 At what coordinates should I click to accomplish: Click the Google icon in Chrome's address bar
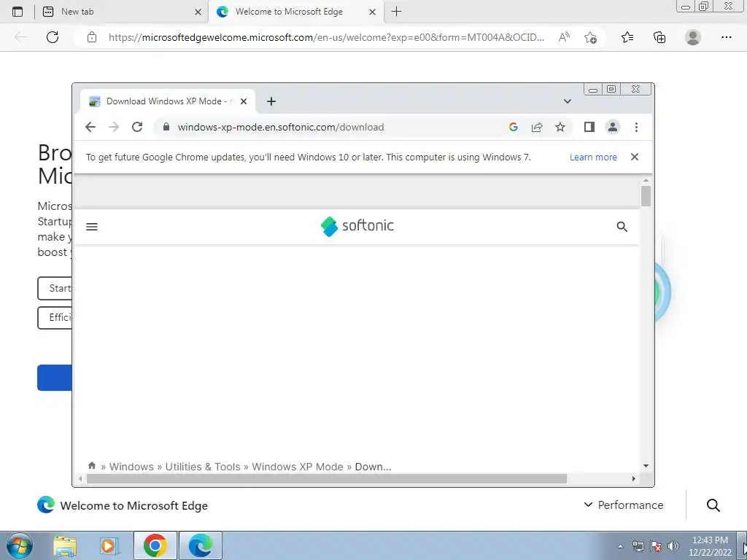coord(513,127)
